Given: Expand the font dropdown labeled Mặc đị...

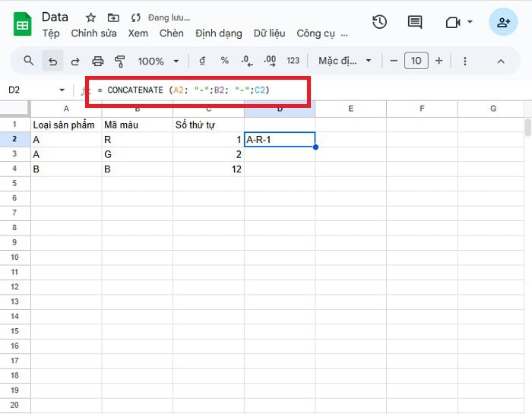Looking at the screenshot, I should (345, 61).
